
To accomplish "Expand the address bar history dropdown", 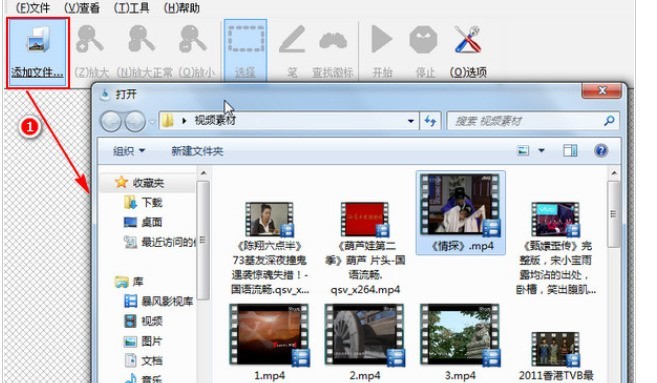I will pyautogui.click(x=411, y=121).
